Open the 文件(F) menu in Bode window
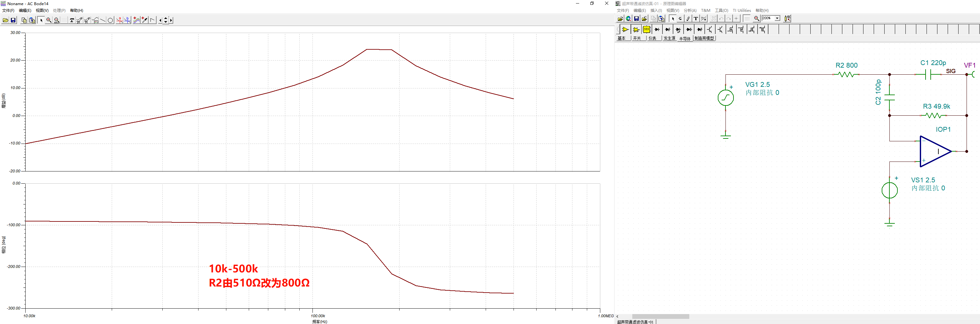 (x=8, y=11)
